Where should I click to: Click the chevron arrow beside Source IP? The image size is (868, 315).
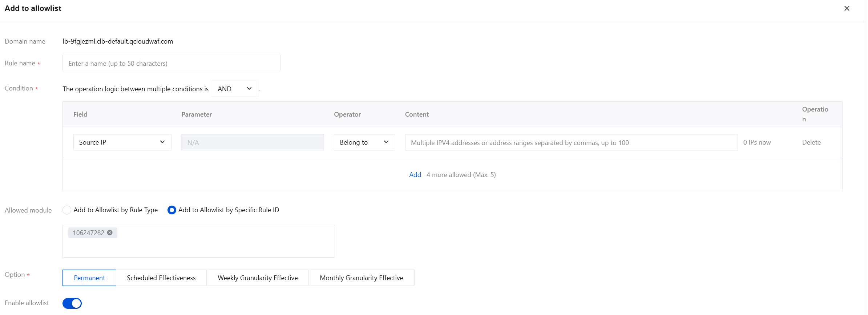pyautogui.click(x=162, y=142)
